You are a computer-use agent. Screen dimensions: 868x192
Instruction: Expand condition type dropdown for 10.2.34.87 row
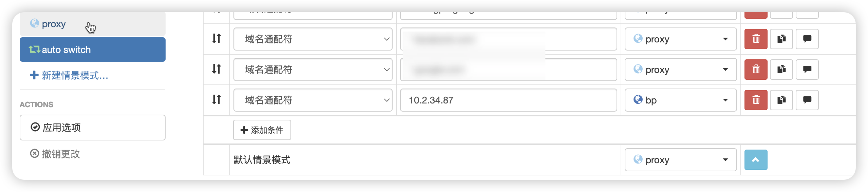313,100
